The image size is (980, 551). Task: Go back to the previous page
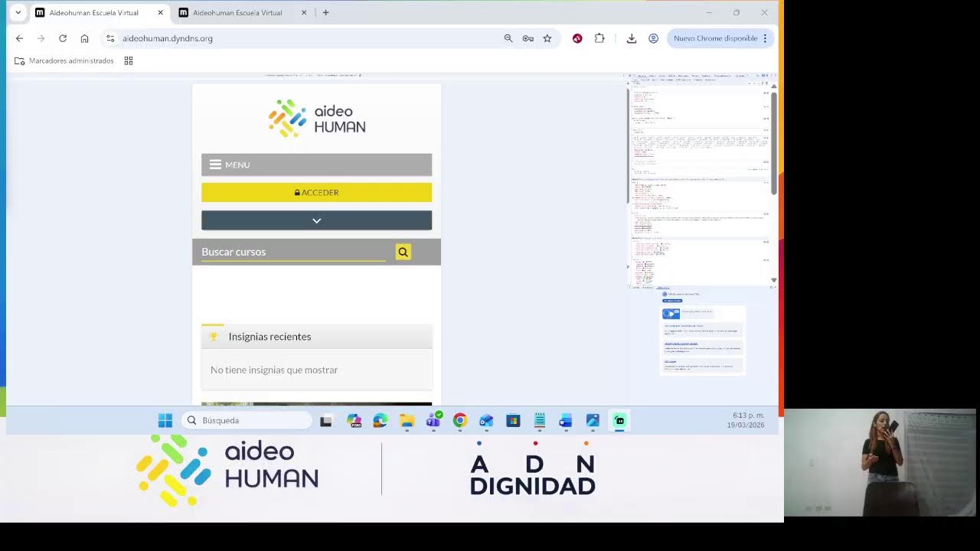click(20, 38)
